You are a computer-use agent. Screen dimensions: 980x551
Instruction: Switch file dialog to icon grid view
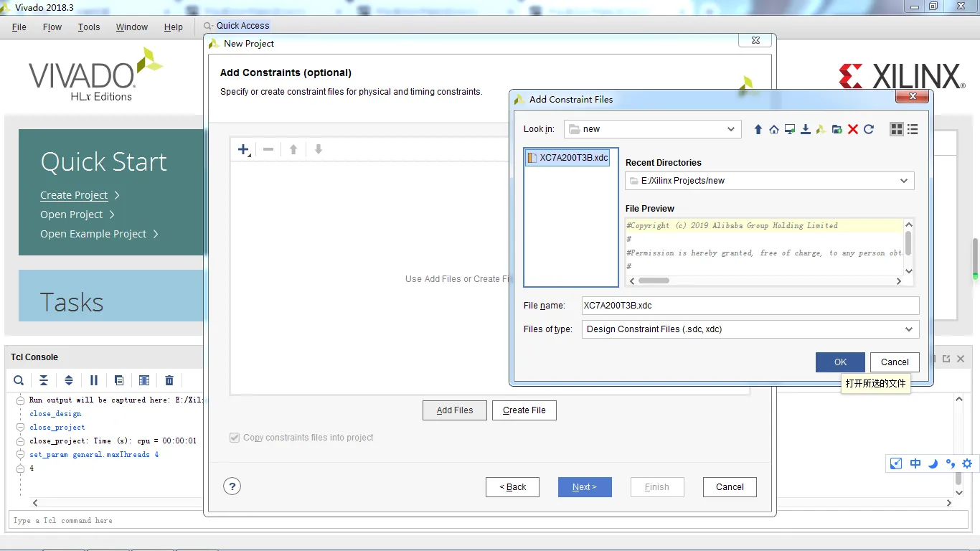coord(896,129)
